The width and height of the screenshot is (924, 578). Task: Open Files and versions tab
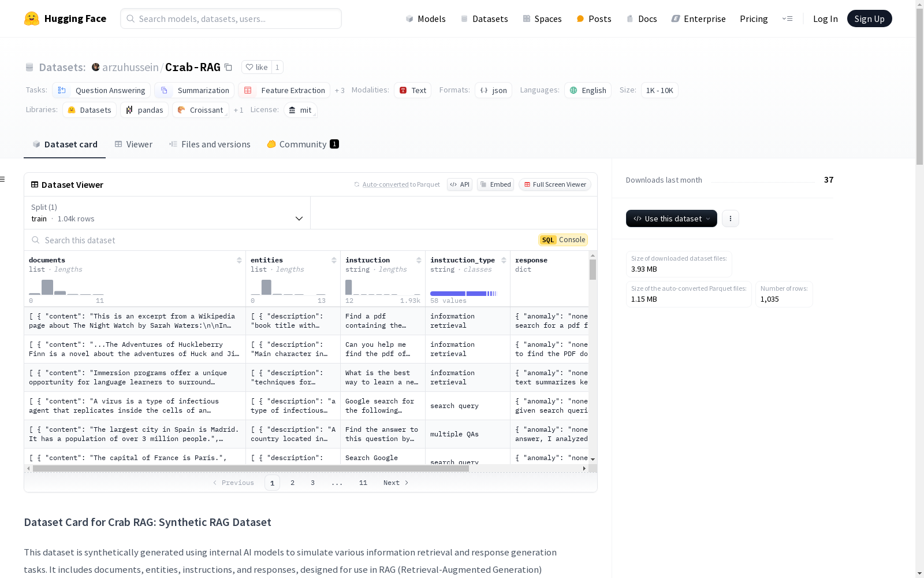tap(210, 144)
